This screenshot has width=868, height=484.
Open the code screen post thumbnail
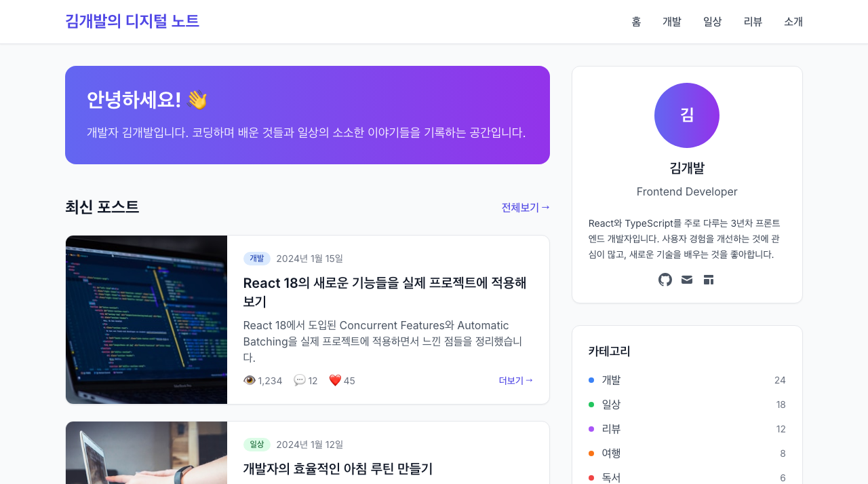coord(146,320)
